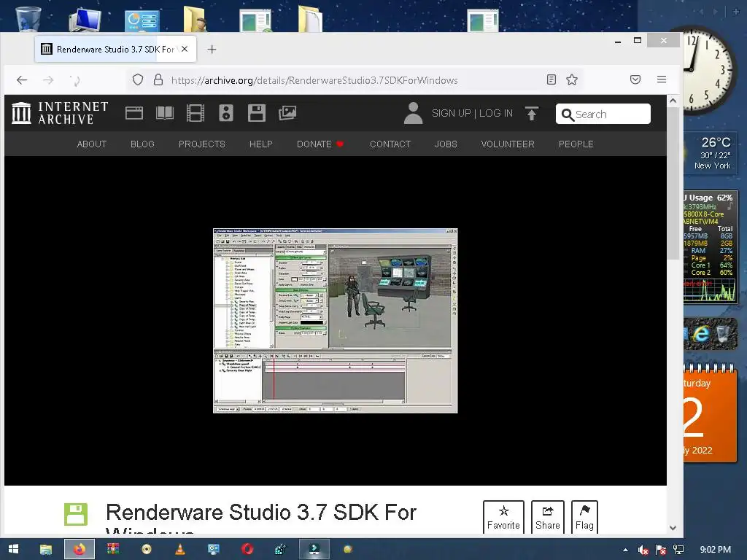Close the Renderware Studio tab
The image size is (747, 560).
point(185,49)
